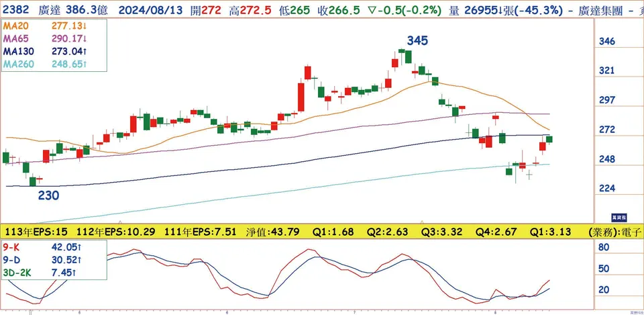Click the closing price 收266.5

[x=339, y=11]
